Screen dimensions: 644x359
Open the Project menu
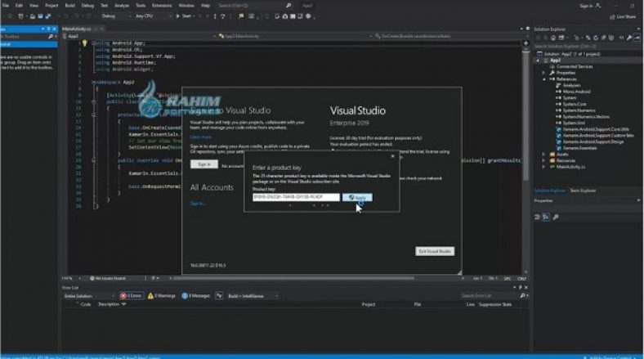pos(51,6)
